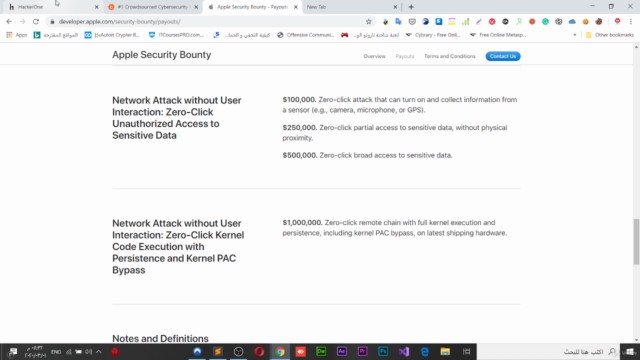
Task: Open the Google Translate extension
Action: pos(398,22)
